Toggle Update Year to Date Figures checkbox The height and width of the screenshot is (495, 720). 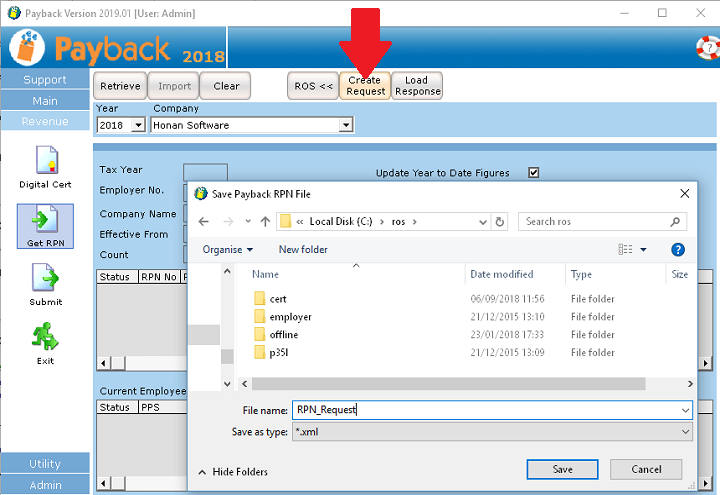click(x=534, y=172)
